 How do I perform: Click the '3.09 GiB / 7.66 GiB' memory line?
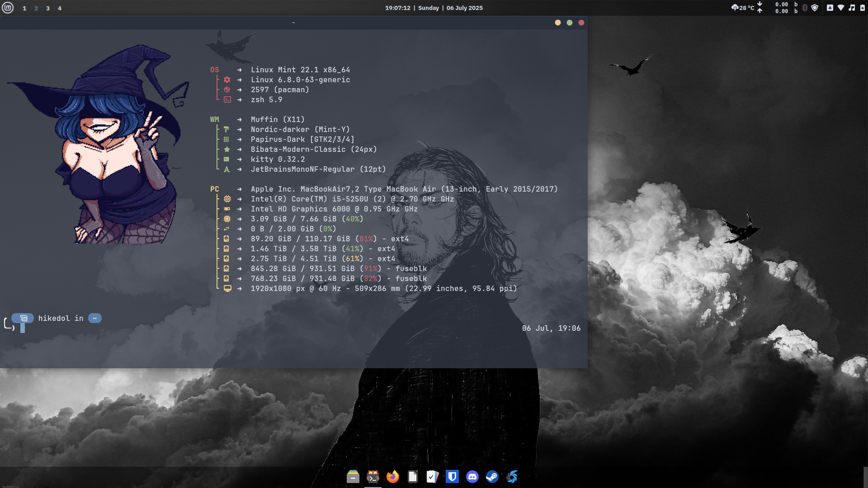(x=307, y=219)
